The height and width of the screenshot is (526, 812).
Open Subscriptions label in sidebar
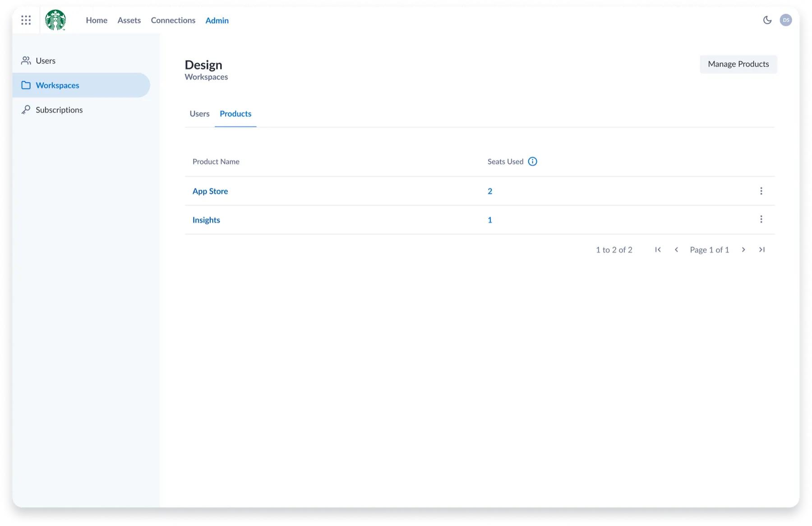tap(59, 110)
